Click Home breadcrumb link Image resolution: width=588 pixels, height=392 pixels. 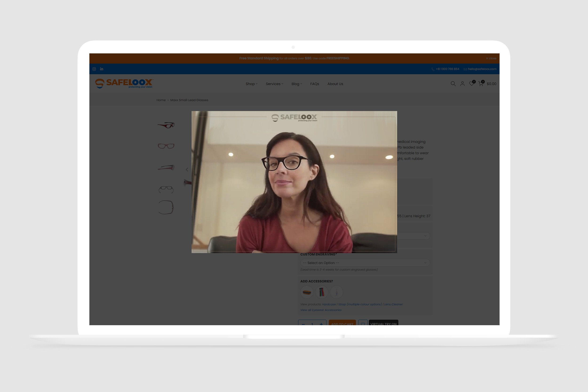tap(161, 100)
